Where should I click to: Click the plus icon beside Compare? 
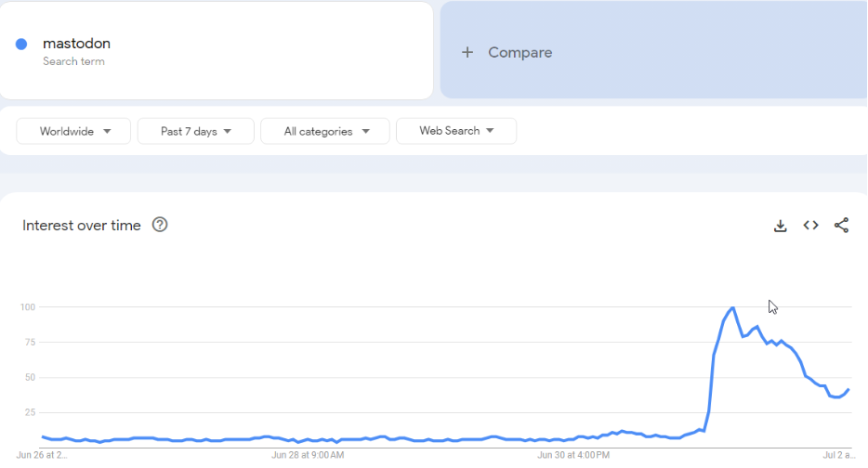467,53
